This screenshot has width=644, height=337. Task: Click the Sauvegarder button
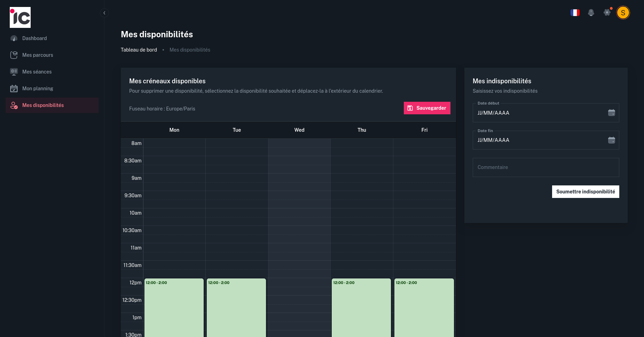click(427, 108)
